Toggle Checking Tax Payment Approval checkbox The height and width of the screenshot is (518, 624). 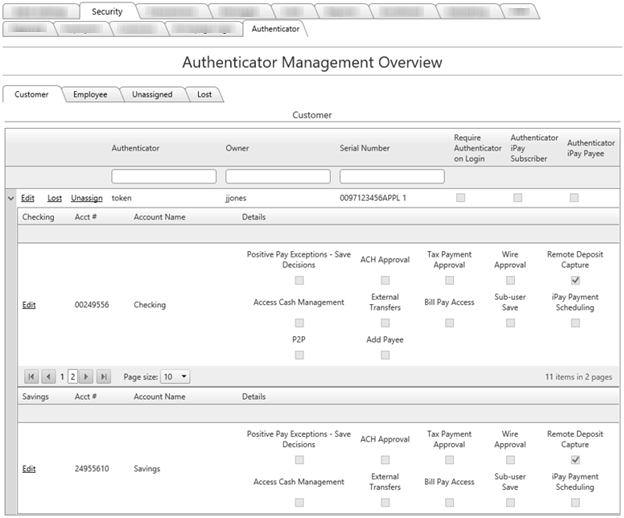[449, 280]
